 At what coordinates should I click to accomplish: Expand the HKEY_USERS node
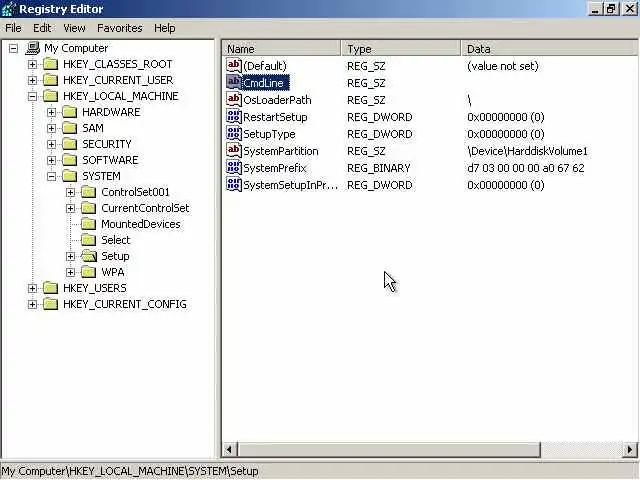coord(32,288)
